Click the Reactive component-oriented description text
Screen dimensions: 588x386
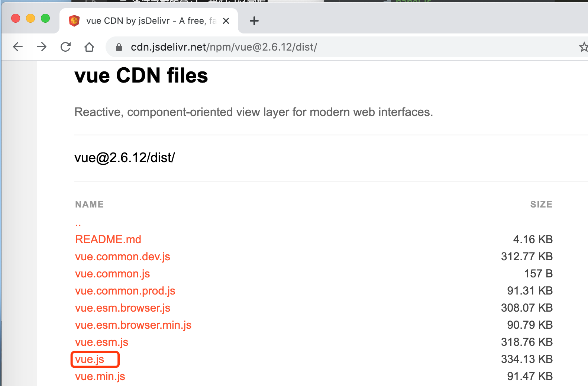coord(254,112)
